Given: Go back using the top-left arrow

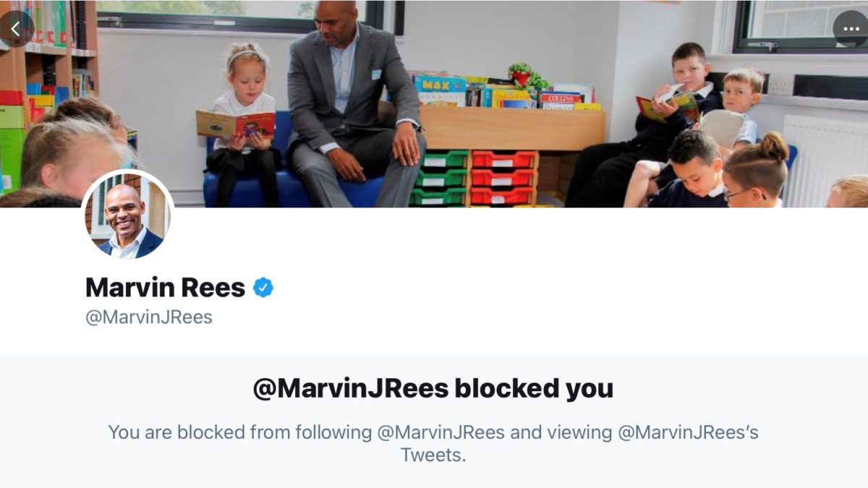Looking at the screenshot, I should point(15,29).
